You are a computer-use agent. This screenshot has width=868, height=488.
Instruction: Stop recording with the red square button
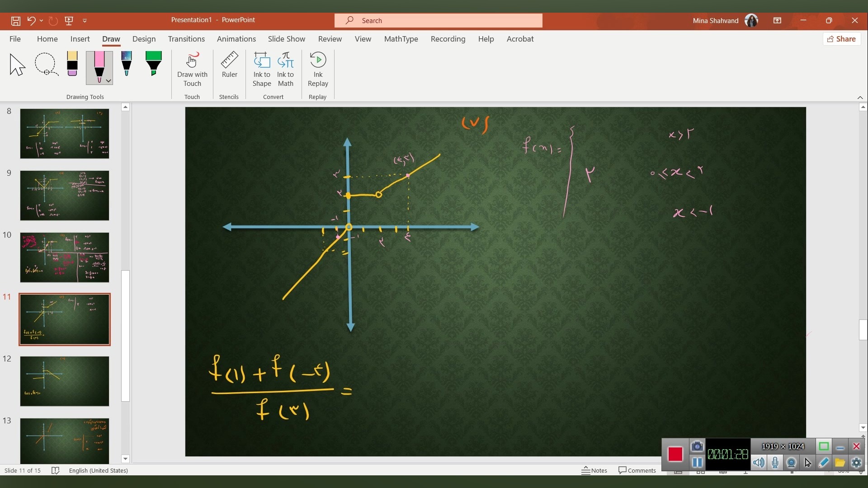click(x=675, y=454)
